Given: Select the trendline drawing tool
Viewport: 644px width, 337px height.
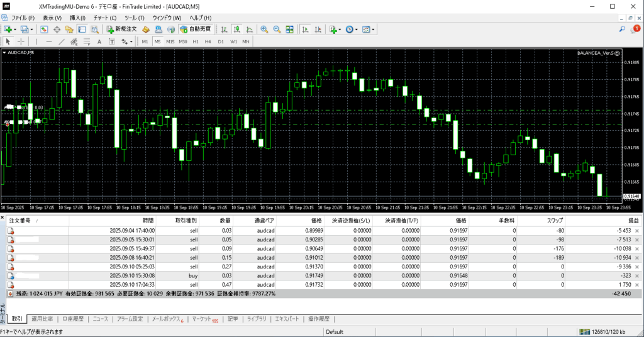Looking at the screenshot, I should point(62,41).
